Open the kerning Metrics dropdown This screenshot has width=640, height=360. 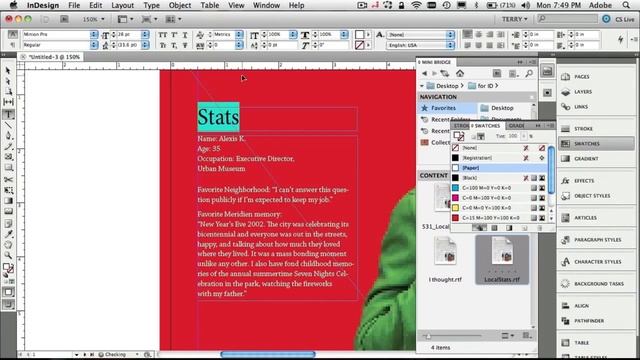239,35
